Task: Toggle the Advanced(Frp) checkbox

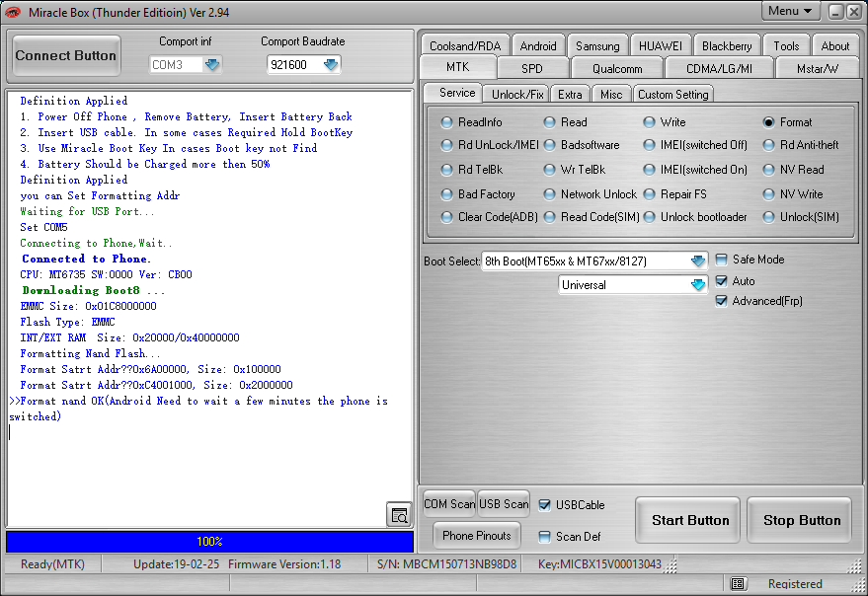Action: [721, 301]
